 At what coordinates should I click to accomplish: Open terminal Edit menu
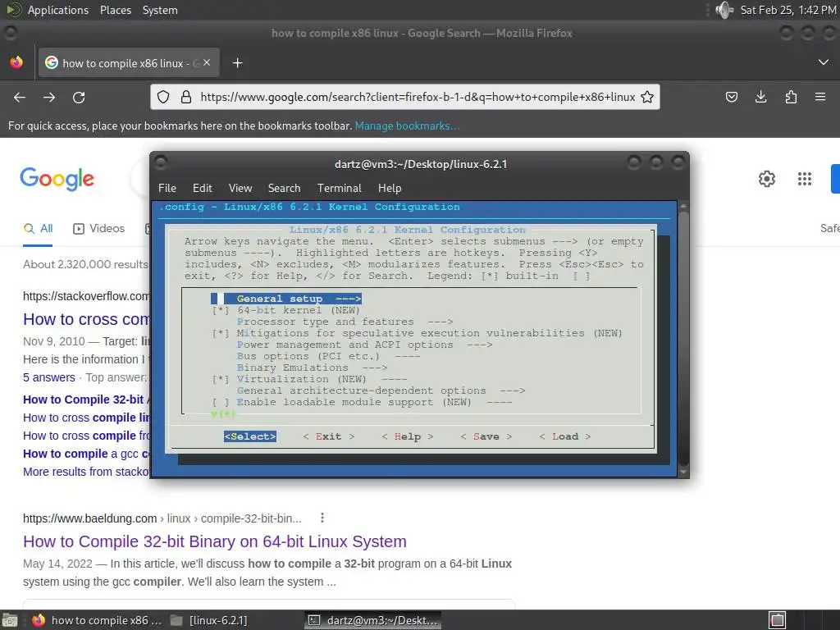(202, 188)
